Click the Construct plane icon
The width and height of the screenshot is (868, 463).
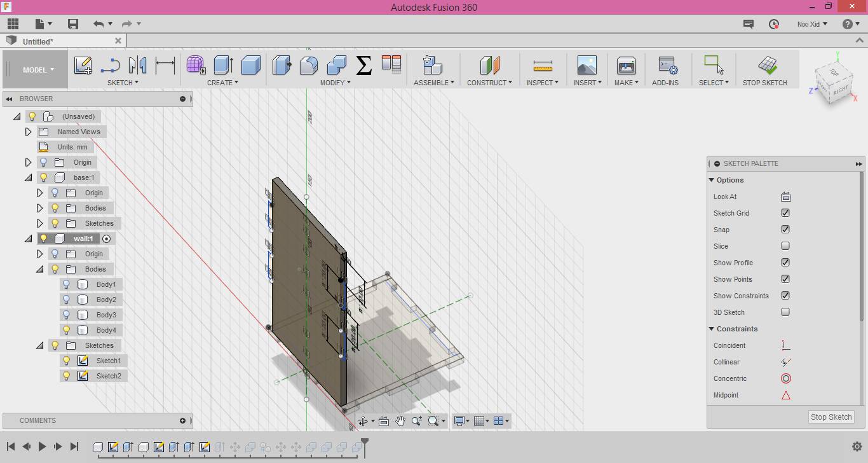pyautogui.click(x=489, y=65)
